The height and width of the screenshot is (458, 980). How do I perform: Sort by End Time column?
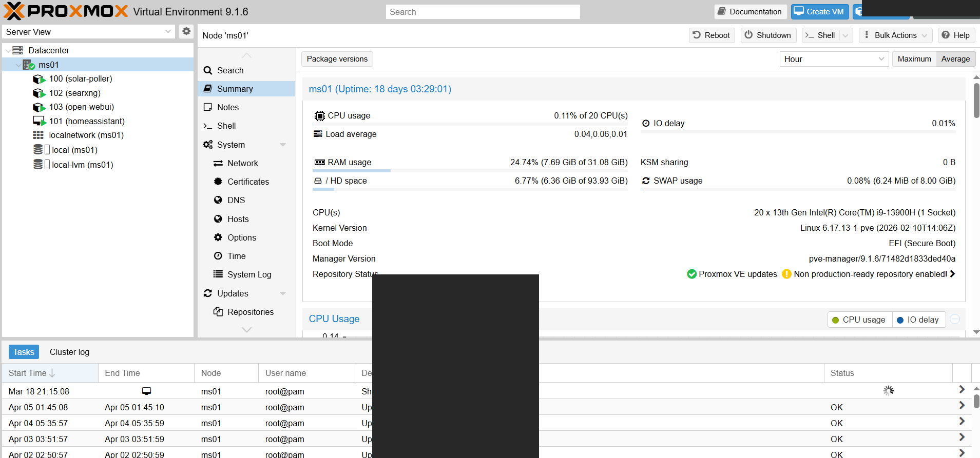pyautogui.click(x=146, y=373)
